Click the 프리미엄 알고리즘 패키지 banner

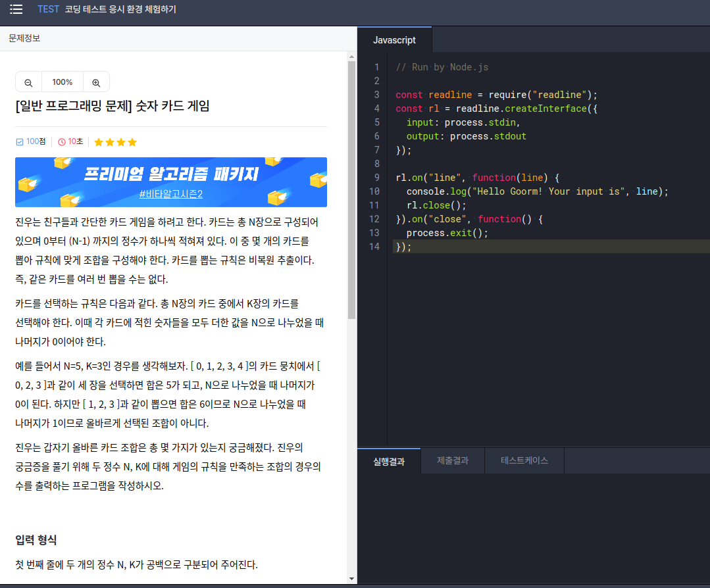pyautogui.click(x=171, y=182)
